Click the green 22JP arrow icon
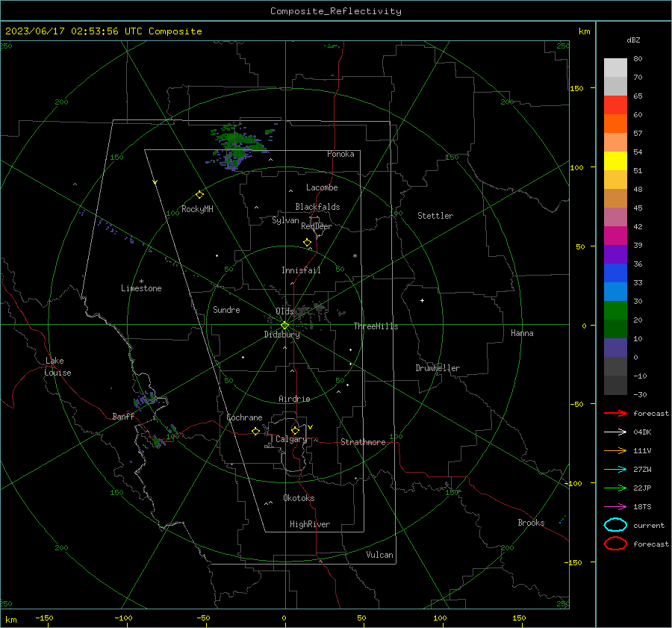Viewport: 672px width, 628px height. tap(615, 488)
